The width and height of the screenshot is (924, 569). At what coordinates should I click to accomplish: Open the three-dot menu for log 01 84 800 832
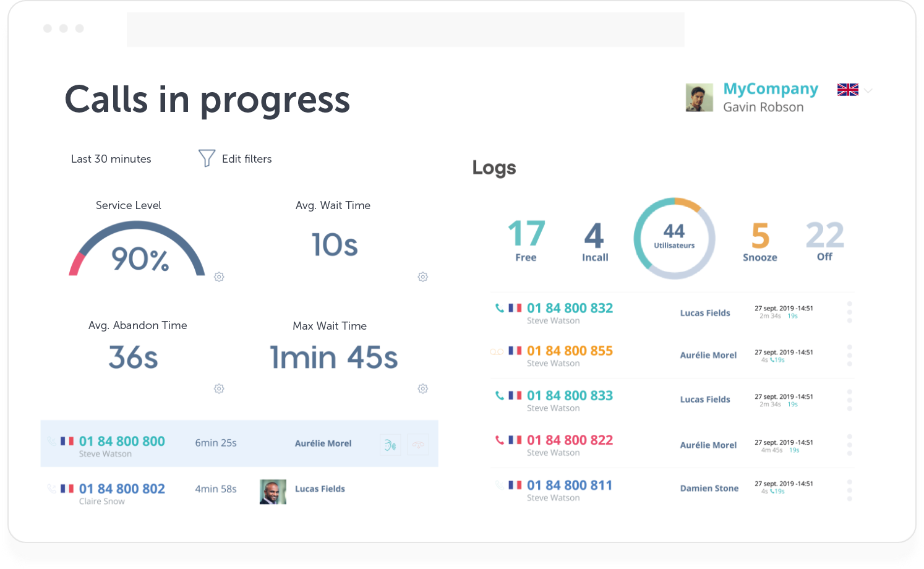850,312
